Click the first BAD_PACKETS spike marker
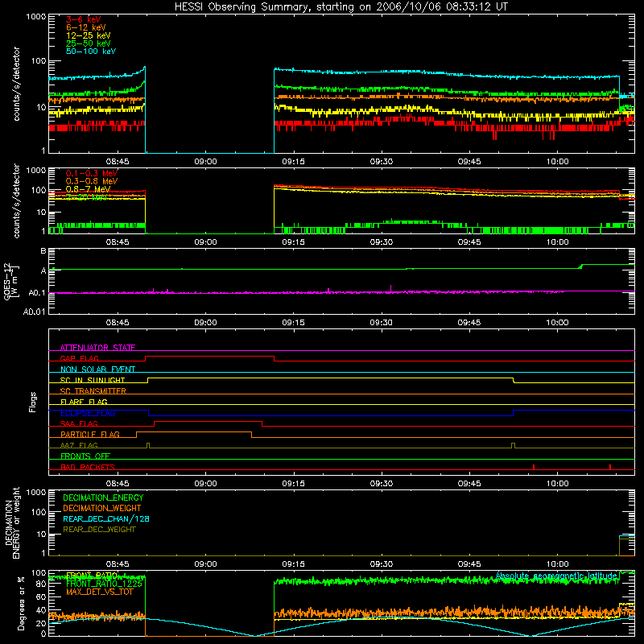 pos(534,467)
